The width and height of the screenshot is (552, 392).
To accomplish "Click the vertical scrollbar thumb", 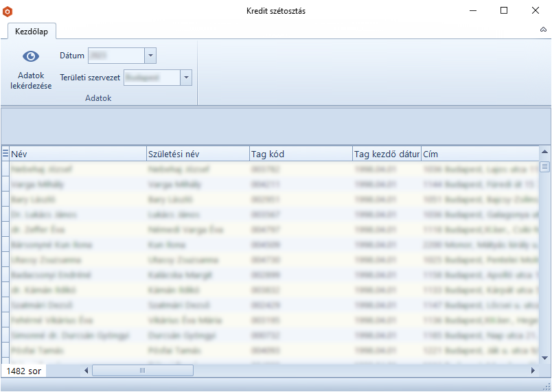I will point(545,166).
